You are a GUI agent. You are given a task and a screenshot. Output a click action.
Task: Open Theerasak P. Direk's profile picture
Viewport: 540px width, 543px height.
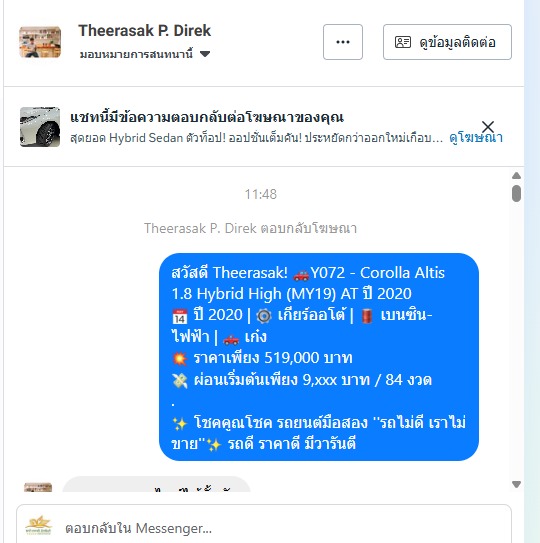(40, 42)
